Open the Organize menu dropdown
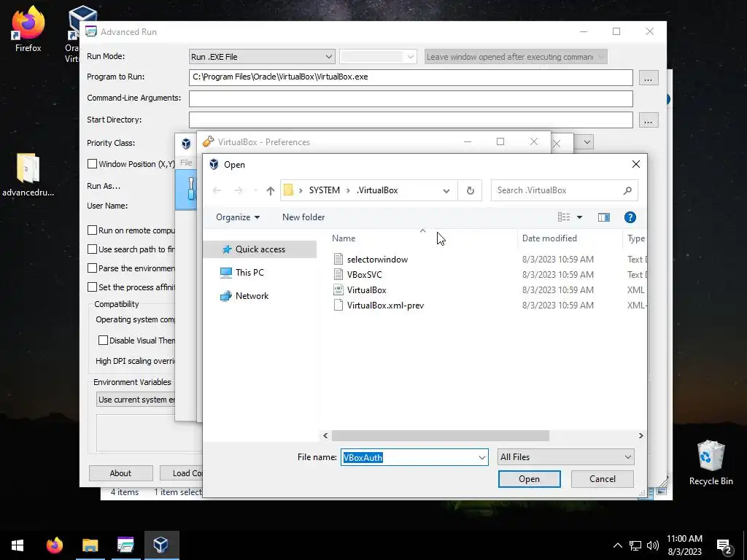The width and height of the screenshot is (747, 560). click(238, 217)
